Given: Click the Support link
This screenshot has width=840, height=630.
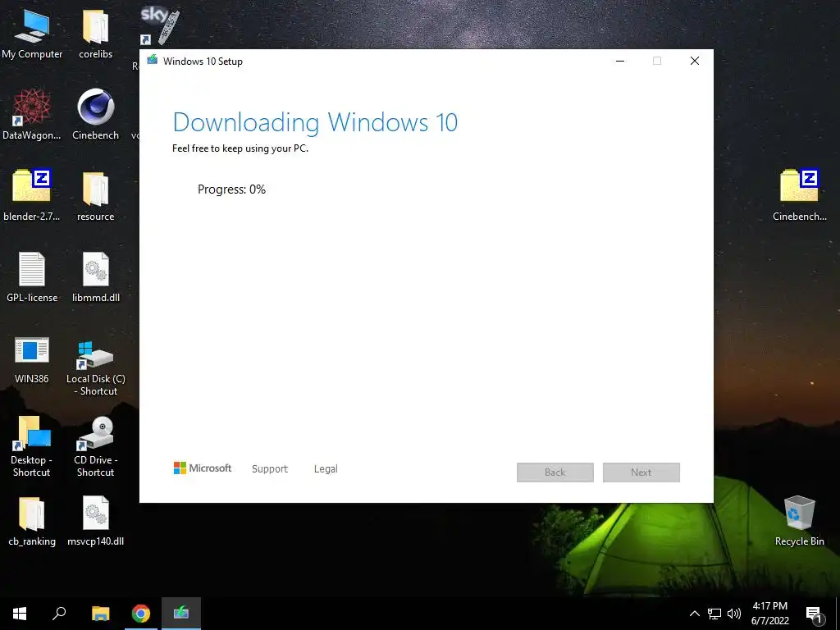Looking at the screenshot, I should tap(269, 468).
